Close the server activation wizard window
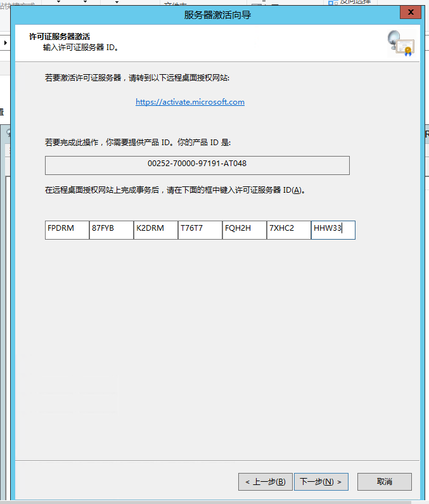This screenshot has height=504, width=429. [x=411, y=13]
